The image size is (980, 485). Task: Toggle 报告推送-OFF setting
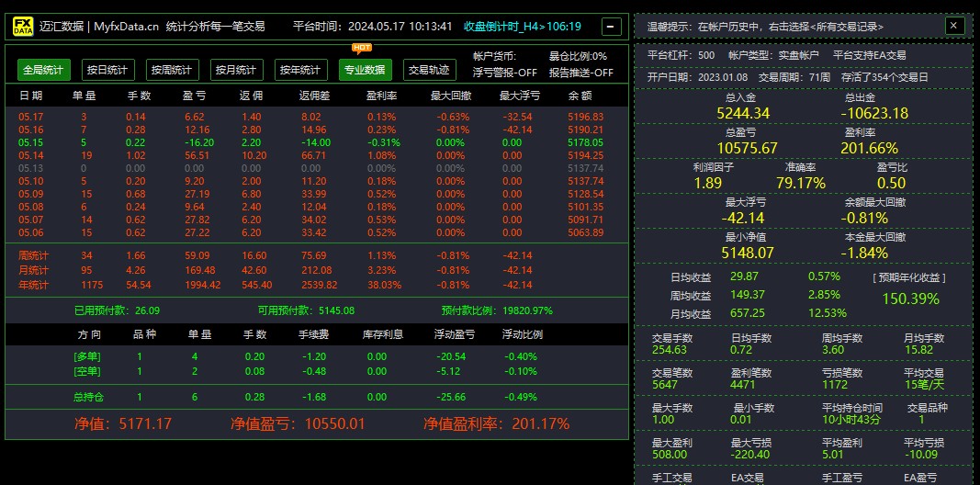(x=581, y=73)
